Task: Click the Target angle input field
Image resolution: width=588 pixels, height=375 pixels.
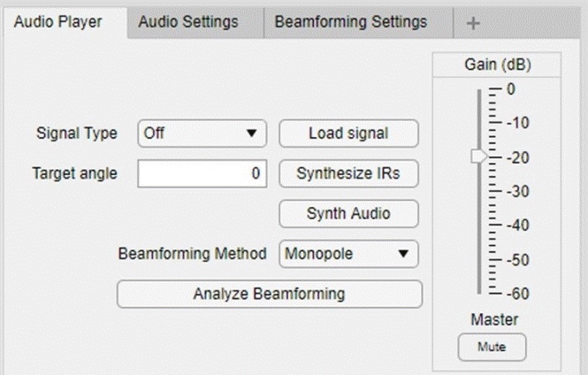Action: 202,174
